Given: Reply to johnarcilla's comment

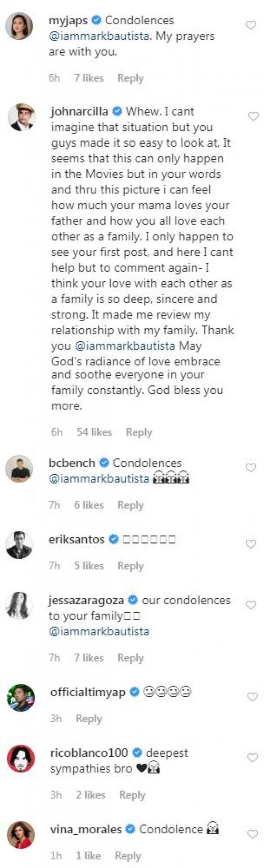Looking at the screenshot, I should pos(139,432).
